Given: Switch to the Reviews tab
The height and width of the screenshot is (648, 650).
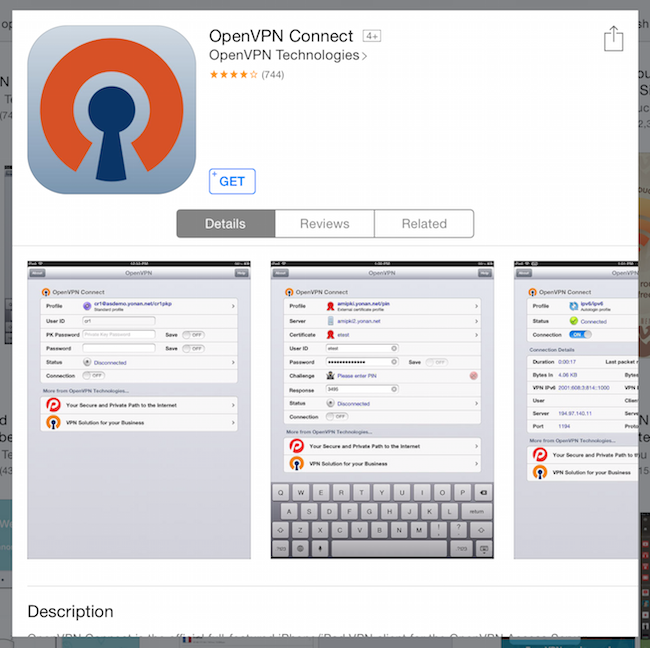Looking at the screenshot, I should coord(324,224).
